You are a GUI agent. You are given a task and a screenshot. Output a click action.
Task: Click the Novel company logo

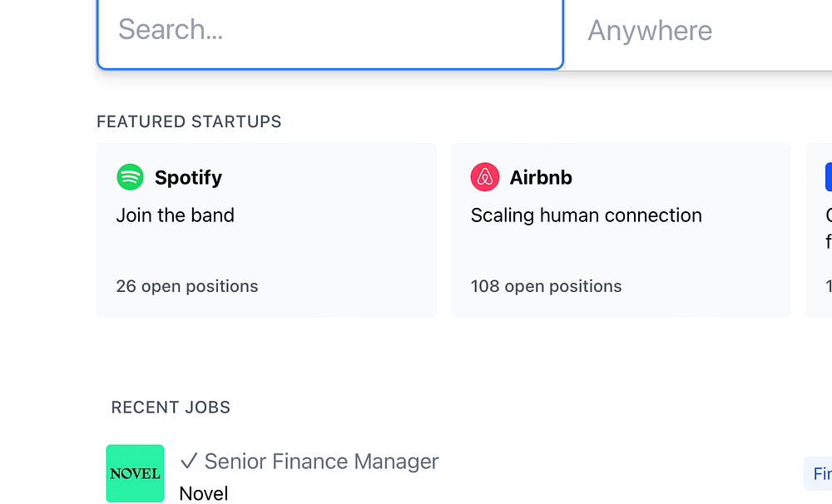tap(135, 473)
